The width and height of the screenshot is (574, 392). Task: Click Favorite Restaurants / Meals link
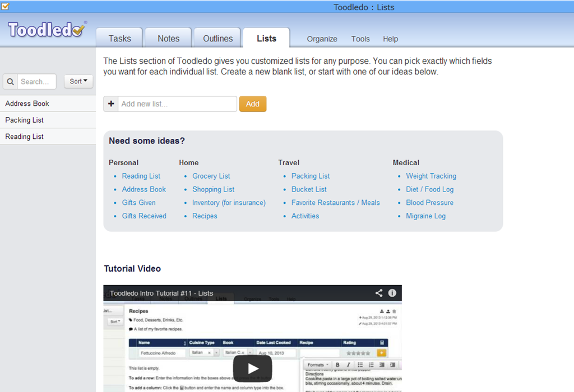click(x=336, y=203)
